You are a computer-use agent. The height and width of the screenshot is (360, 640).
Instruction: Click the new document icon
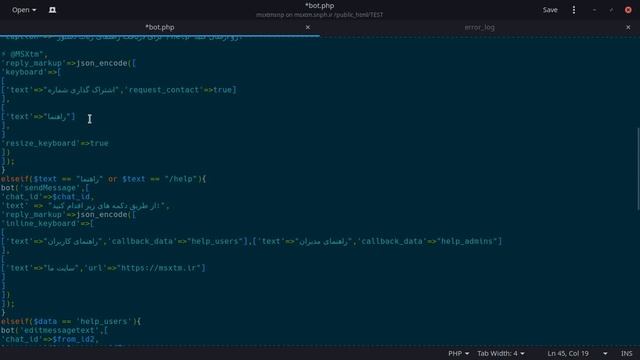(52, 10)
